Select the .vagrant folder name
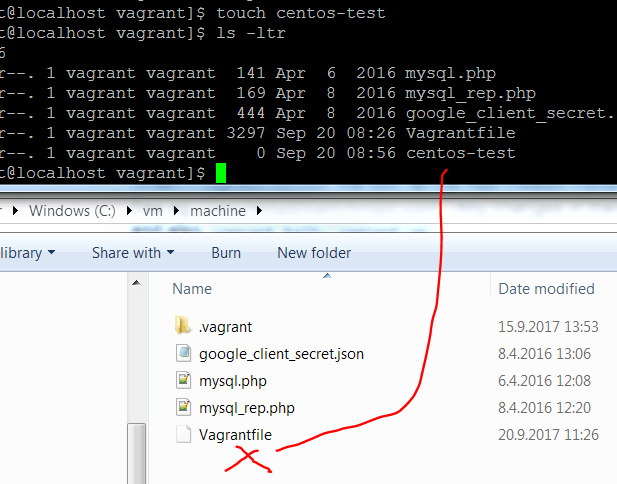This screenshot has width=617, height=484. pyautogui.click(x=225, y=327)
